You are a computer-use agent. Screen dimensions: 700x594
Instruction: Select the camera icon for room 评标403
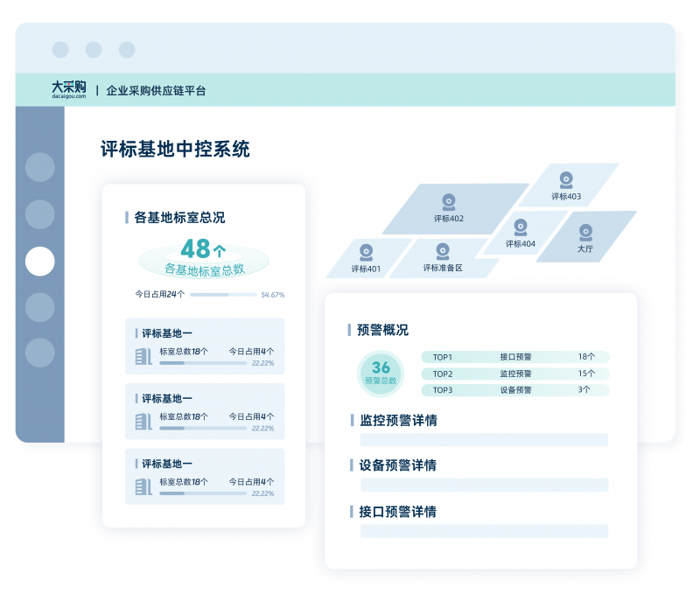point(566,179)
